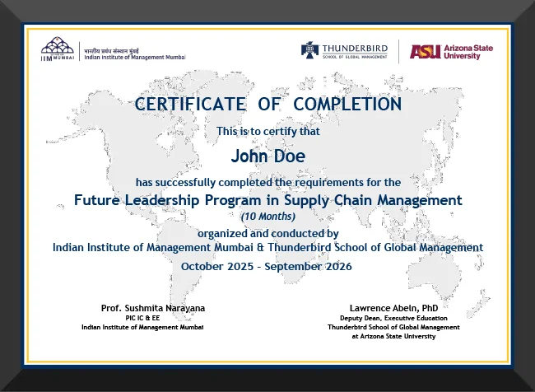Select the recipient name John Doe

pyautogui.click(x=267, y=156)
